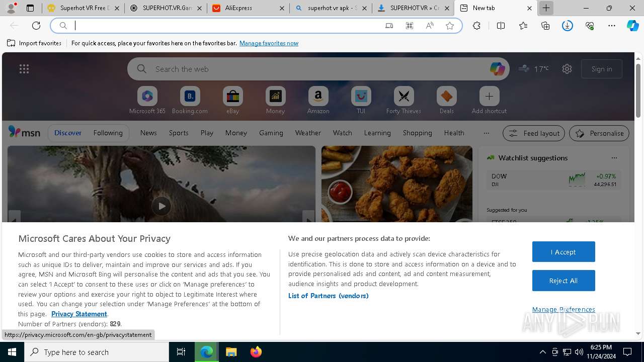Launch Firefox from taskbar

256,352
